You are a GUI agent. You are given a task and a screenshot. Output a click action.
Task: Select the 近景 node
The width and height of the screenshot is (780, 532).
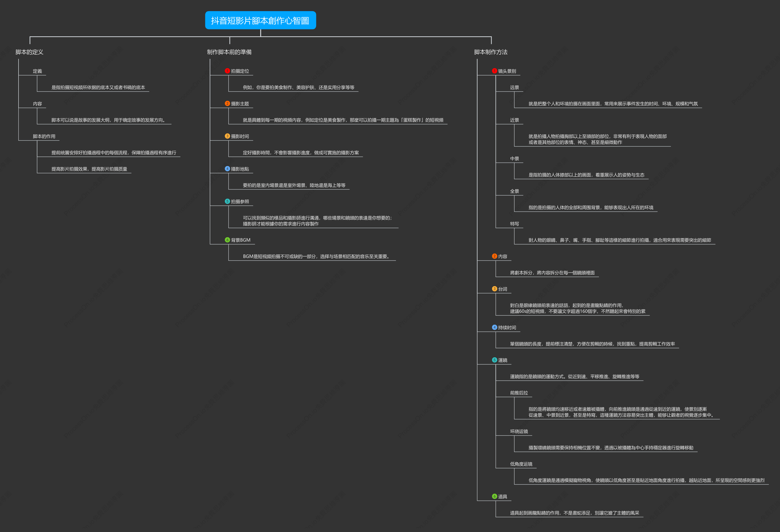[x=514, y=120]
